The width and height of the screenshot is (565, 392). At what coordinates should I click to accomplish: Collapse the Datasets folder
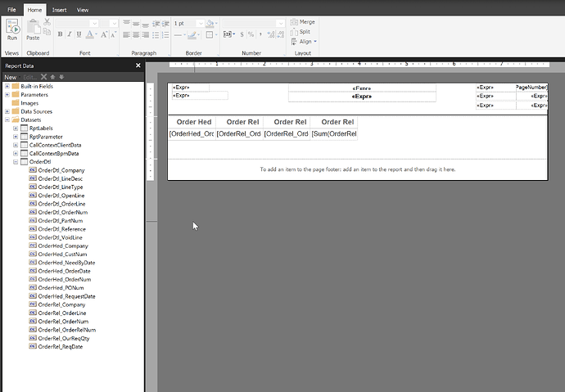coord(7,119)
